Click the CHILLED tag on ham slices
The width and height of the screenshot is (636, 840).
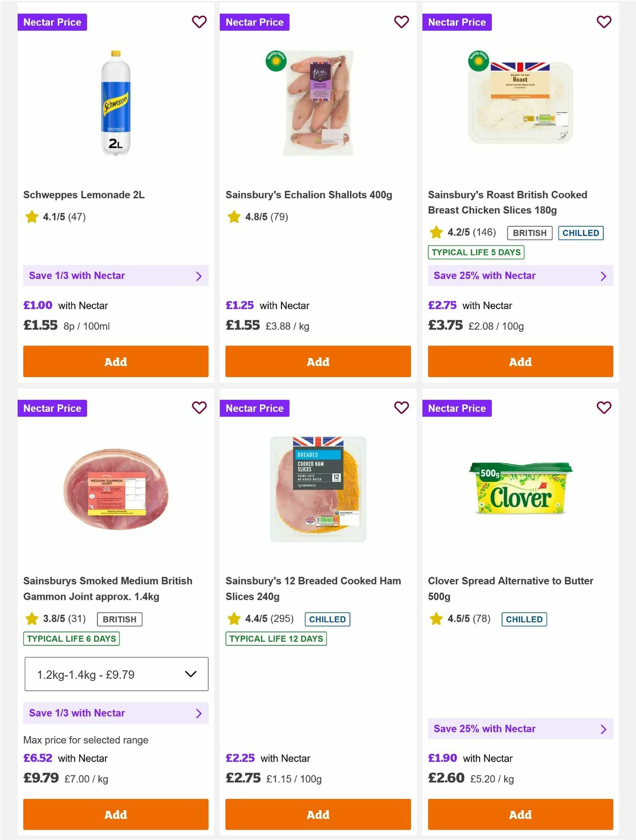pyautogui.click(x=328, y=618)
